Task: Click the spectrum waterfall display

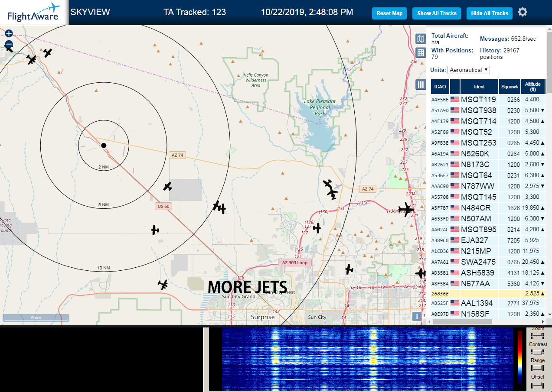Action: [367, 360]
